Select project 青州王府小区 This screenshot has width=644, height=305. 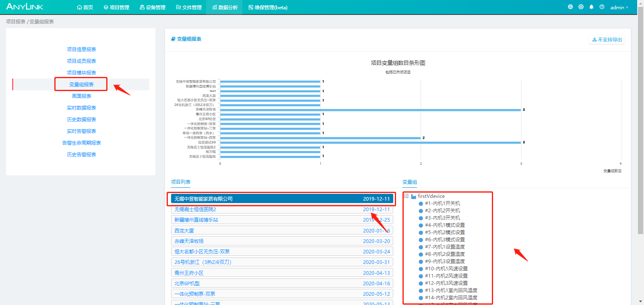282,273
